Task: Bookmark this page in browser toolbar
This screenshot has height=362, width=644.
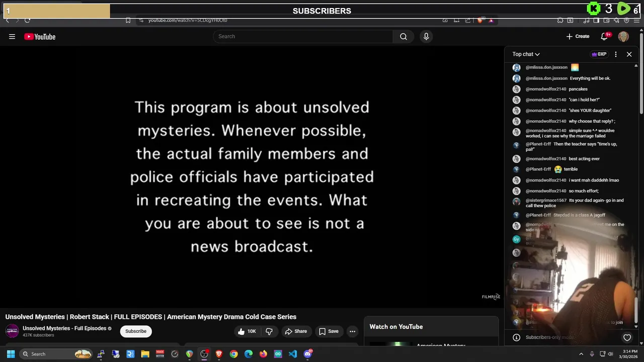Action: pyautogui.click(x=128, y=20)
